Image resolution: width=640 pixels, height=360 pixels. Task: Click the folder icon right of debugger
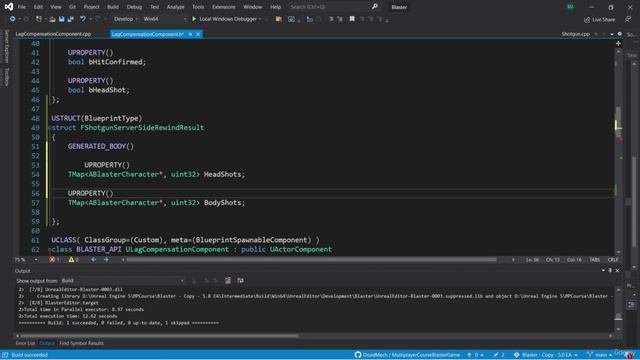tap(279, 19)
